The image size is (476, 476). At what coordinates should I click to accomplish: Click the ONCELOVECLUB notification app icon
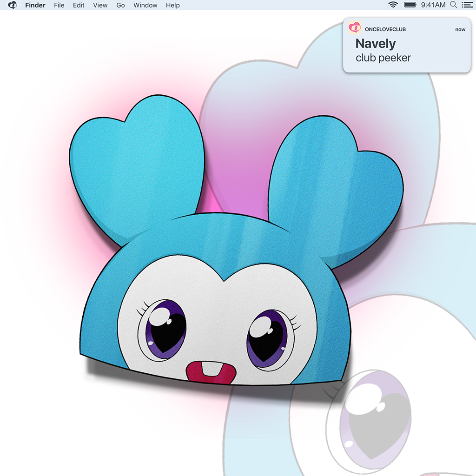(355, 28)
